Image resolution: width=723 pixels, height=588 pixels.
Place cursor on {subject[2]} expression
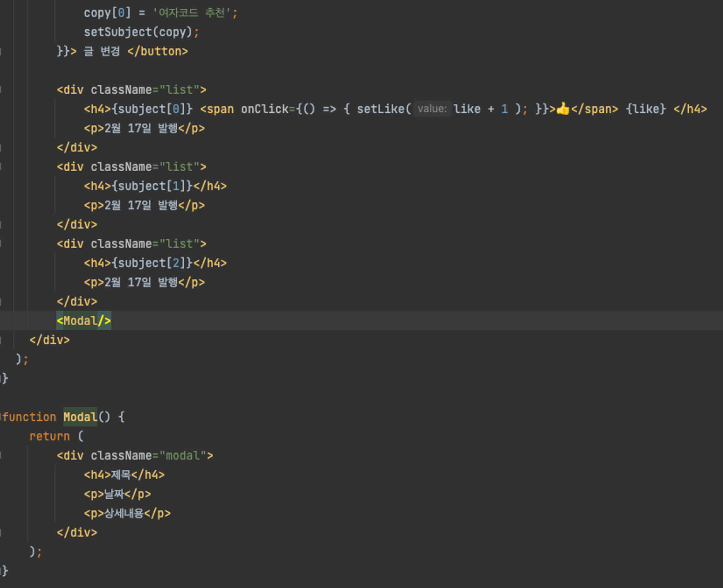pos(153,263)
